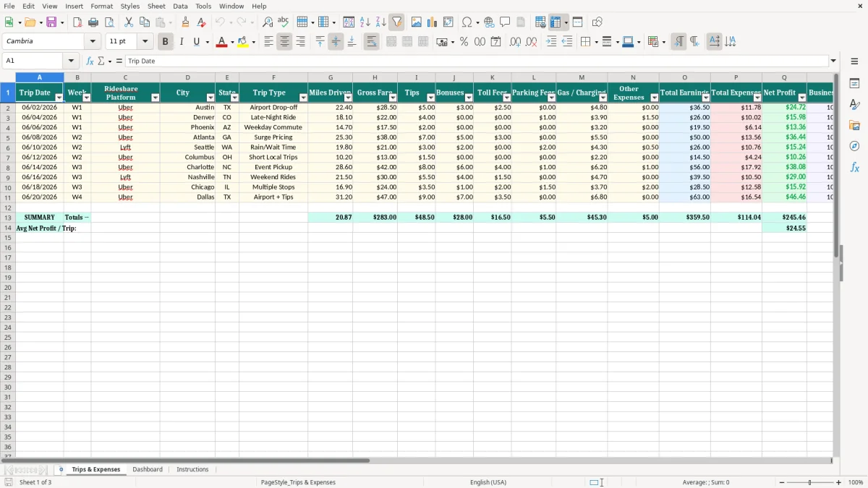868x488 pixels.
Task: Click the font color red swatch
Action: tap(221, 42)
